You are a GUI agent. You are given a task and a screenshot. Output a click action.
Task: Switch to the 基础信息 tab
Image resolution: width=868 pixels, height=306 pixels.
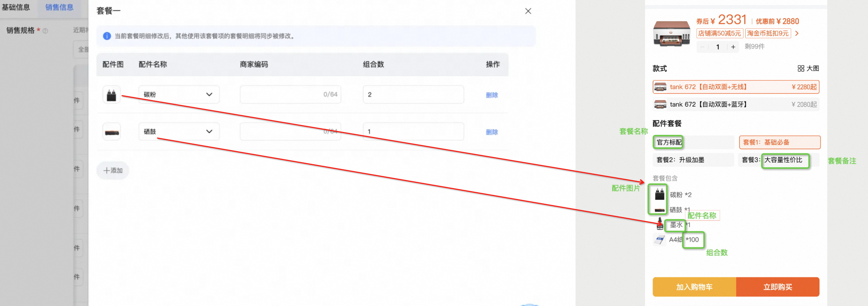(x=16, y=7)
